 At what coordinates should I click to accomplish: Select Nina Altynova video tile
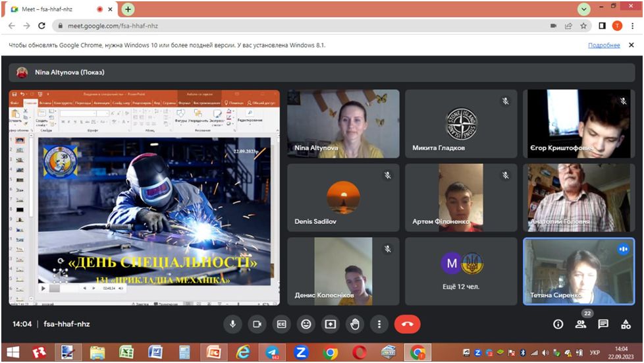point(343,124)
